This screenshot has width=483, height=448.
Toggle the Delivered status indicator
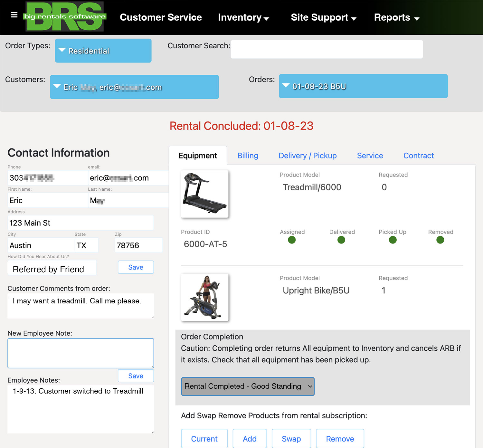[341, 240]
